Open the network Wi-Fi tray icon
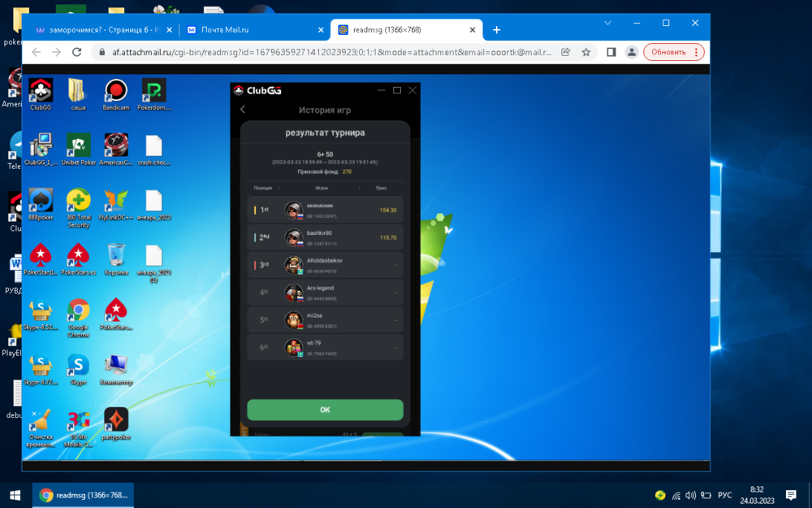 click(676, 495)
